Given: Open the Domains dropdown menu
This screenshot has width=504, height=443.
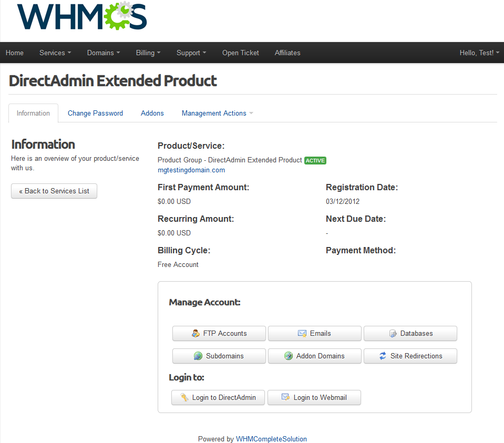Looking at the screenshot, I should (103, 53).
